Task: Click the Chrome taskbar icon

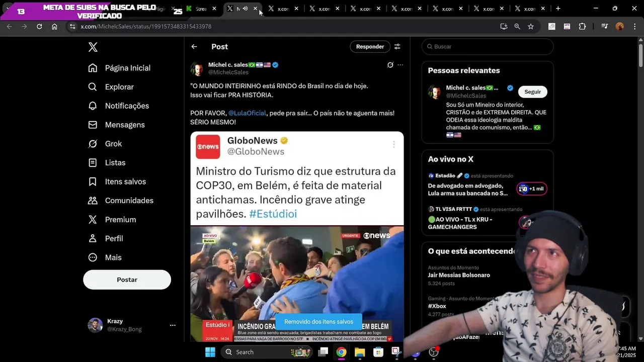Action: tap(342, 352)
